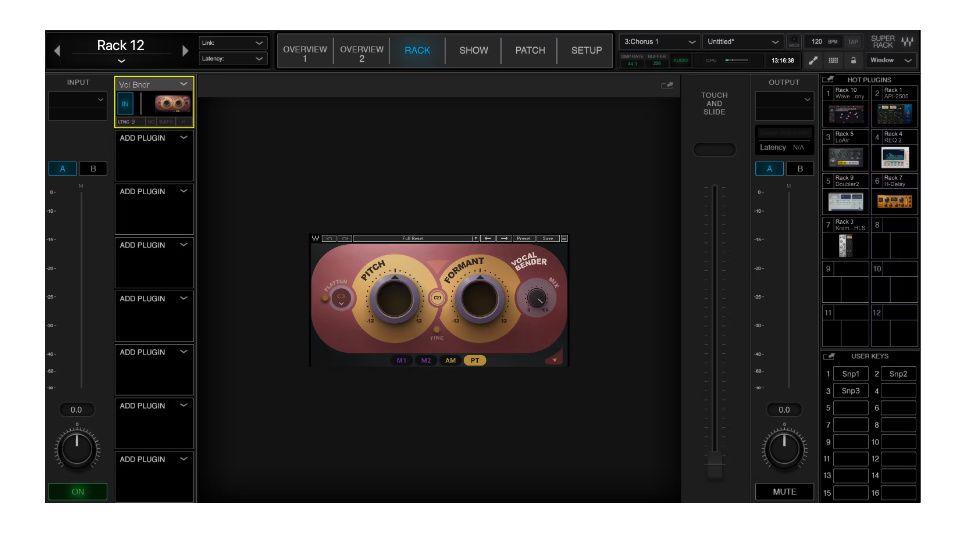
Task: Open the Link dropdown
Action: click(x=232, y=43)
